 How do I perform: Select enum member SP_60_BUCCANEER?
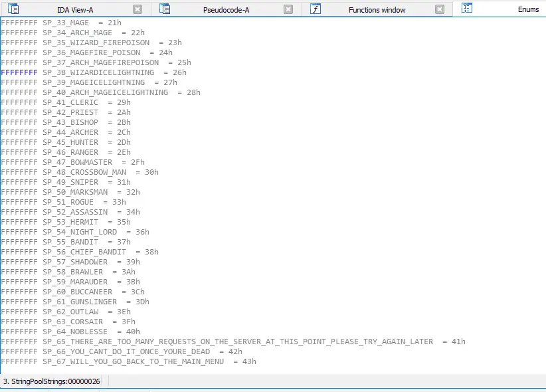77,292
